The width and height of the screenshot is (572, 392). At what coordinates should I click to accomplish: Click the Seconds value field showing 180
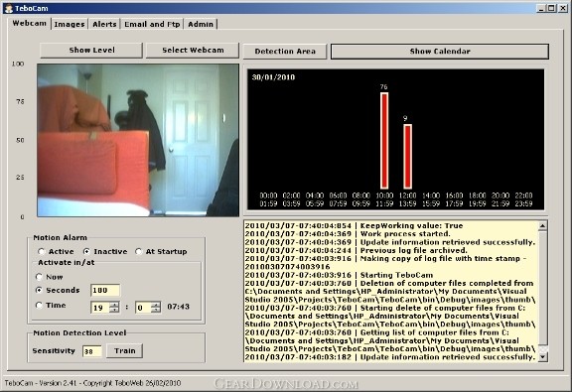[x=105, y=290]
